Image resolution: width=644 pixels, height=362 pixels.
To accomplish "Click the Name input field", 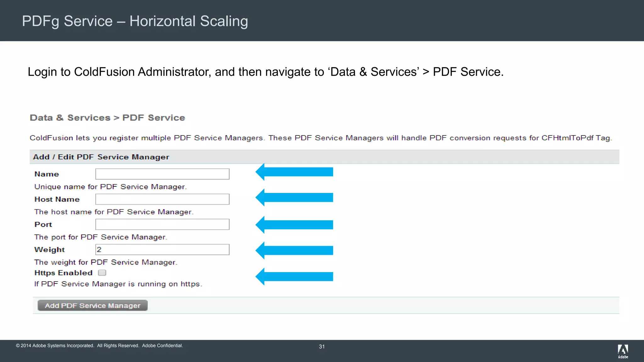I will click(162, 174).
